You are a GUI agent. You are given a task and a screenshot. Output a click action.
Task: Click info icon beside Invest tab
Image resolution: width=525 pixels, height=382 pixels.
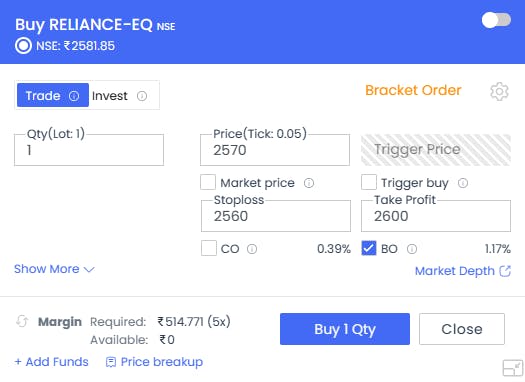142,96
